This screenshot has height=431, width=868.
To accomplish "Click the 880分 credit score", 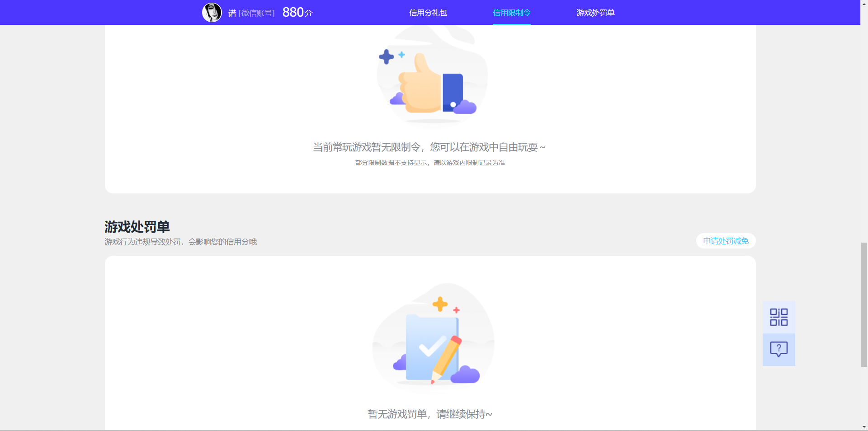I will pos(297,12).
